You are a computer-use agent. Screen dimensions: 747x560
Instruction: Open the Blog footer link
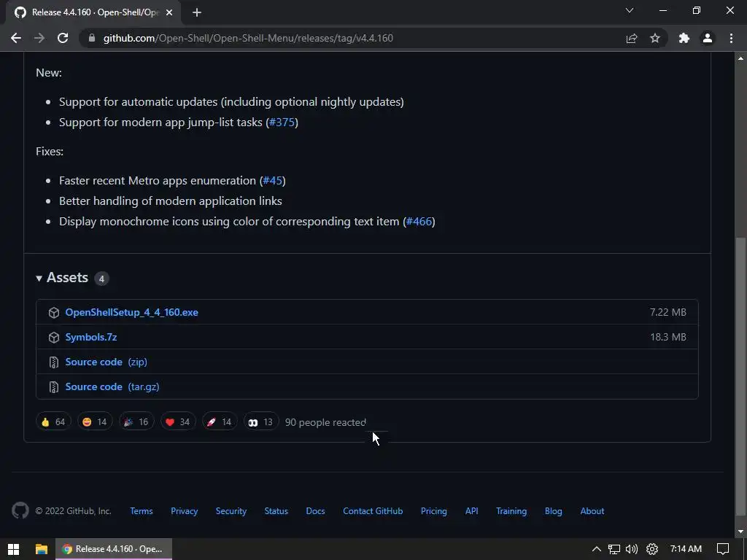click(554, 511)
